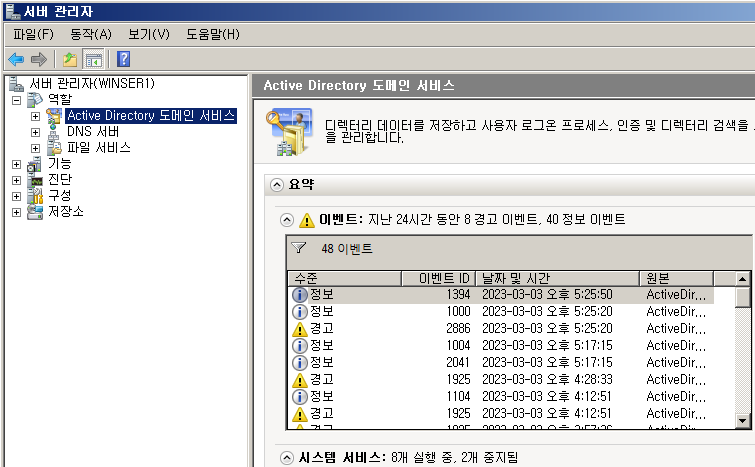Click the 역할 roles node icon
This screenshot has height=467, width=755.
pyautogui.click(x=35, y=100)
